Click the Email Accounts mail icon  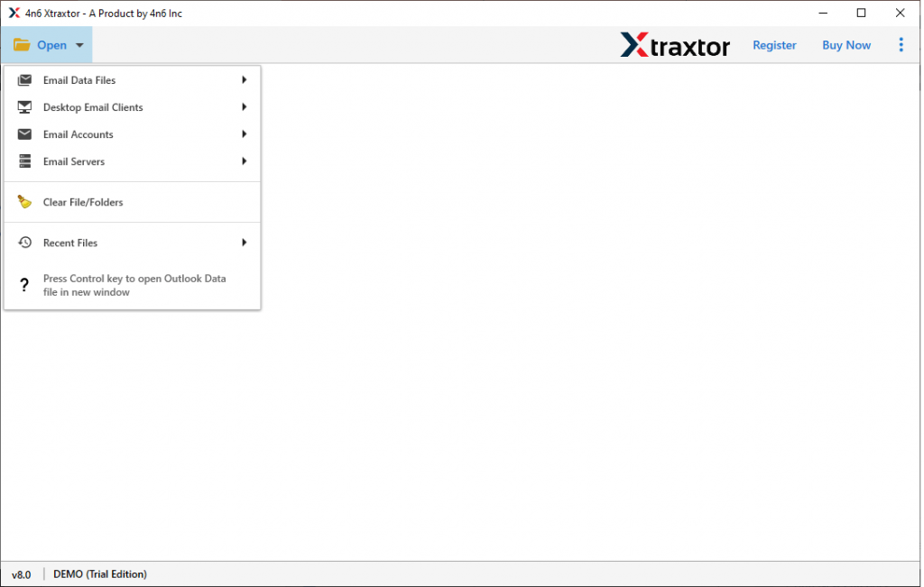(x=23, y=133)
